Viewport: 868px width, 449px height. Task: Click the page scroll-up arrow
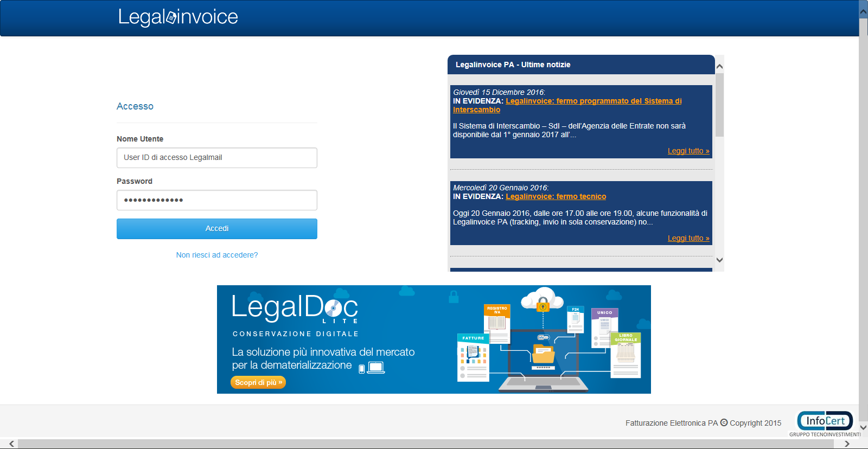(863, 10)
